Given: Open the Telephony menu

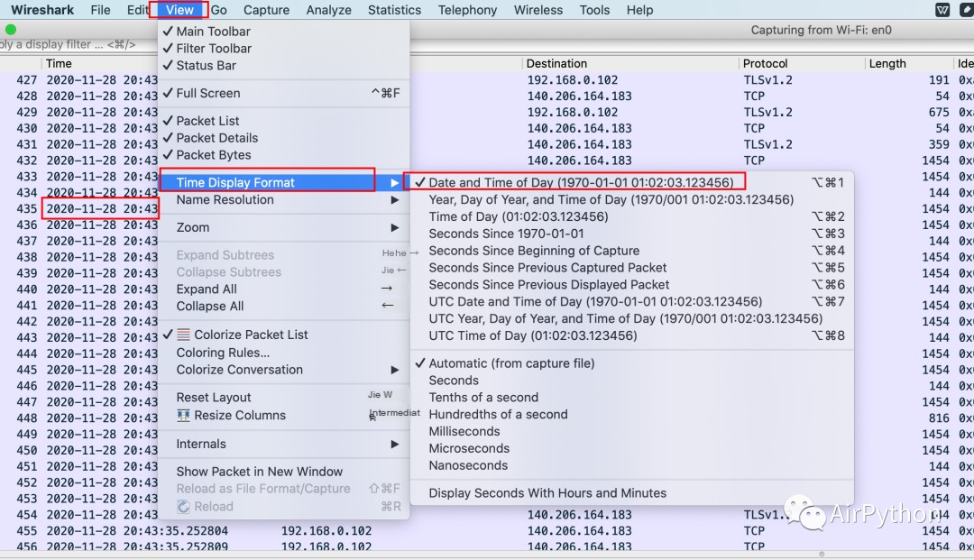Looking at the screenshot, I should 467,10.
